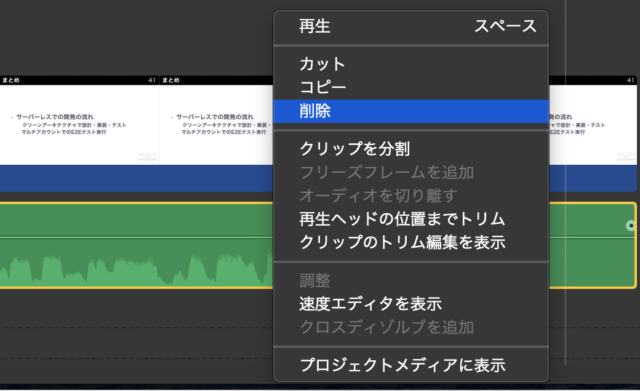Choose コピー from the context menu
This screenshot has height=391, width=640.
coord(411,87)
